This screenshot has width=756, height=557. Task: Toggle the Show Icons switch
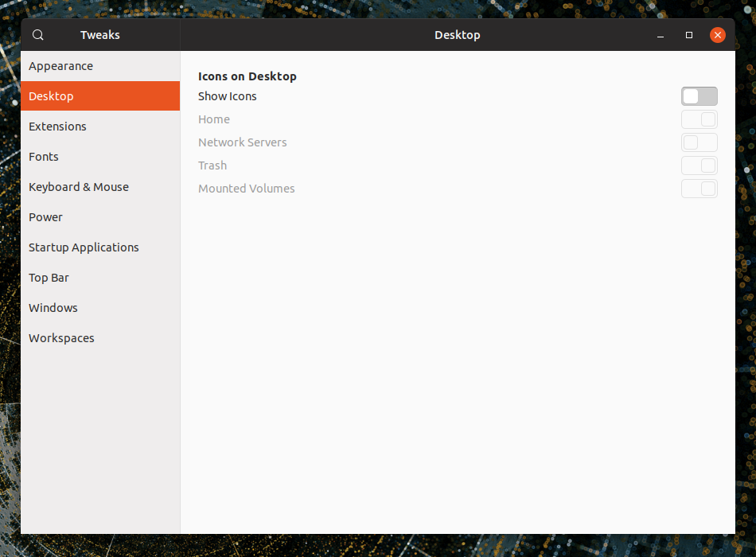tap(699, 96)
